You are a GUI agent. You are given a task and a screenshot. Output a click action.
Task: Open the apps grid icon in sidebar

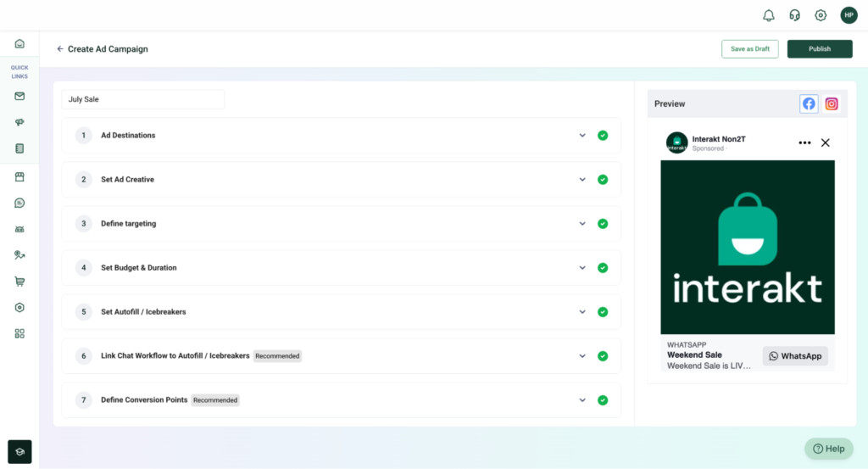(19, 333)
